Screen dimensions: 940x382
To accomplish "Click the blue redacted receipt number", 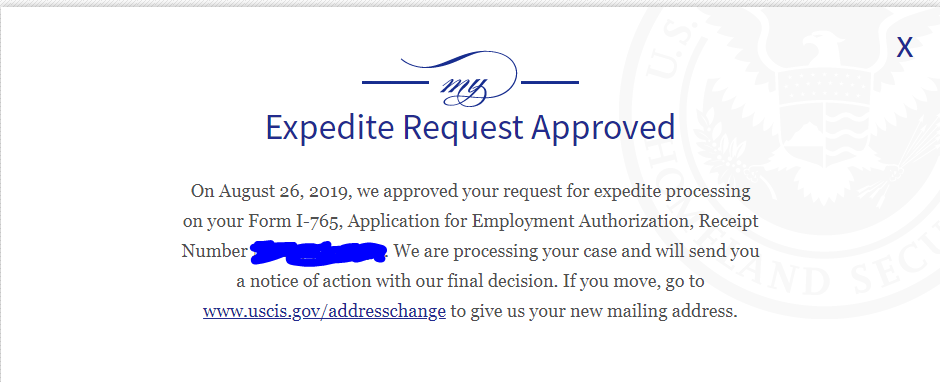I will [318, 252].
